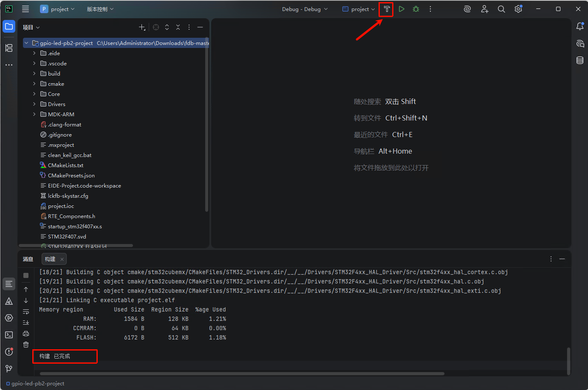This screenshot has height=390, width=588.
Task: Click the Build hammer icon
Action: (x=387, y=9)
